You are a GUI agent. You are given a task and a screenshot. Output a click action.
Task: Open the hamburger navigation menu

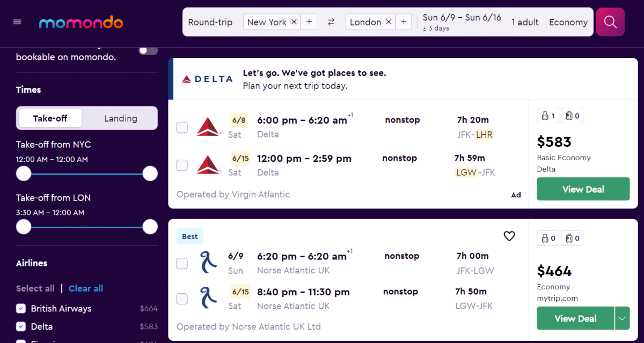click(x=17, y=22)
